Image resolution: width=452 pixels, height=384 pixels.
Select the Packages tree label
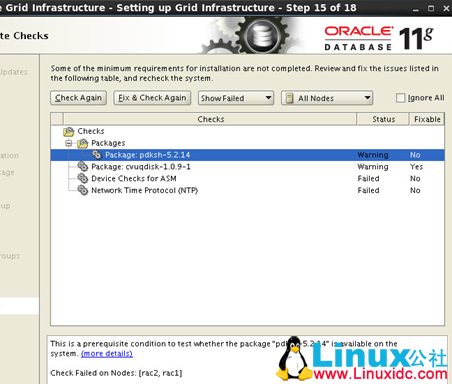(x=108, y=143)
